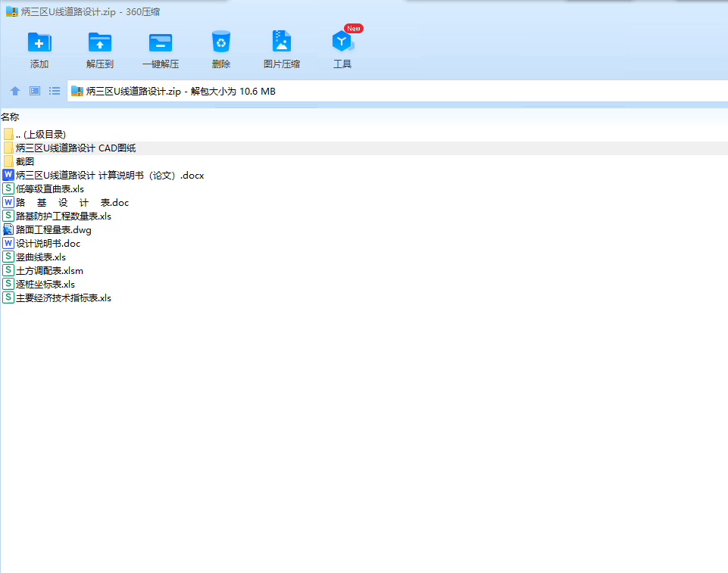This screenshot has width=728, height=573.
Task: Open the 工具 (Tools) icon with New badge
Action: 342,42
